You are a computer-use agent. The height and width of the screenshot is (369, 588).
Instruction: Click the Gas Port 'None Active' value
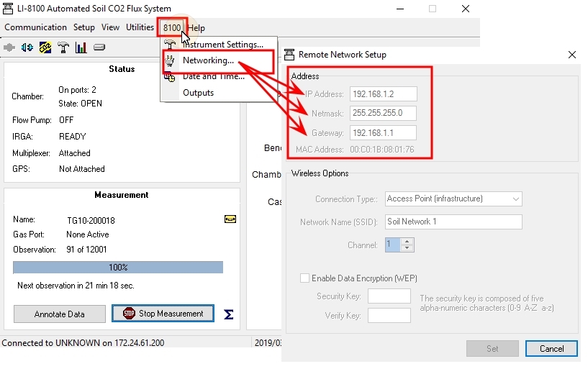pyautogui.click(x=88, y=234)
